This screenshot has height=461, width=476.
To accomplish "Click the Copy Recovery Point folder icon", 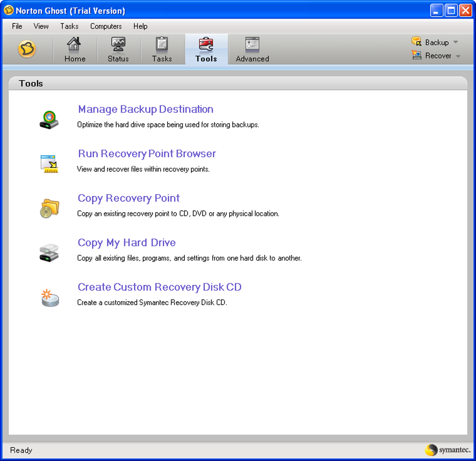I will tap(49, 209).
